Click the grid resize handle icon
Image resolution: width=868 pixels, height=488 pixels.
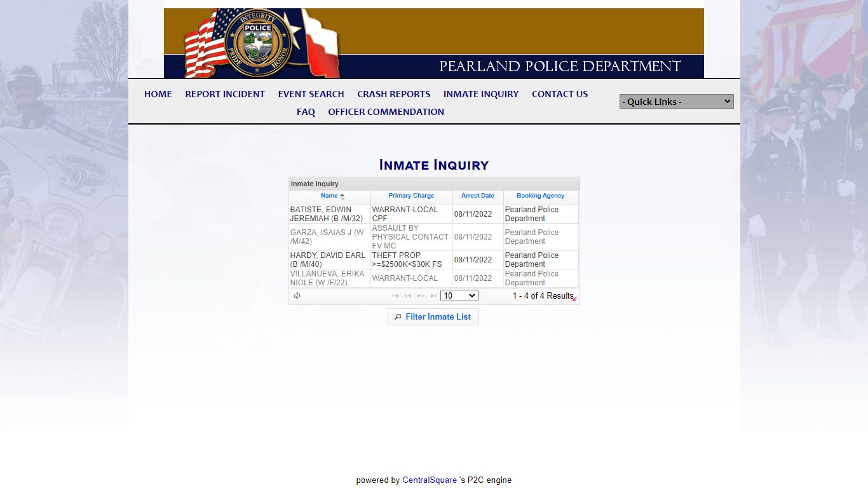pyautogui.click(x=574, y=299)
